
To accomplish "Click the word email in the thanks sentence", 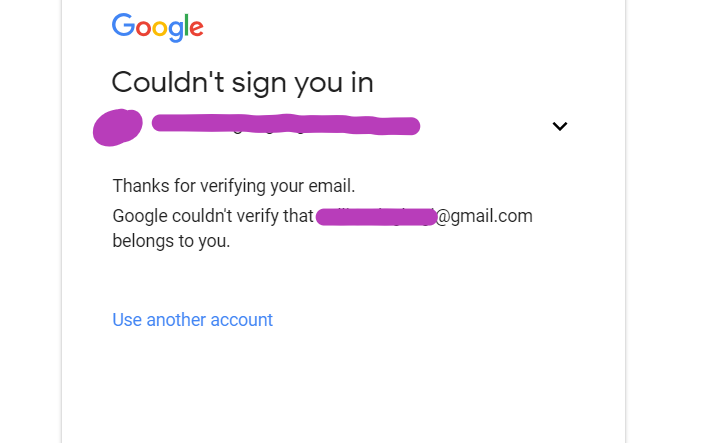I will pos(332,186).
